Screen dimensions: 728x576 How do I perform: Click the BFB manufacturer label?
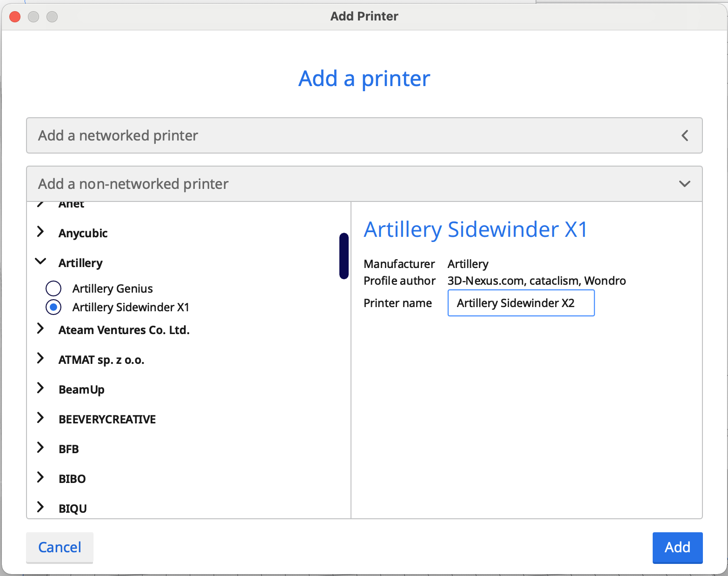click(69, 449)
